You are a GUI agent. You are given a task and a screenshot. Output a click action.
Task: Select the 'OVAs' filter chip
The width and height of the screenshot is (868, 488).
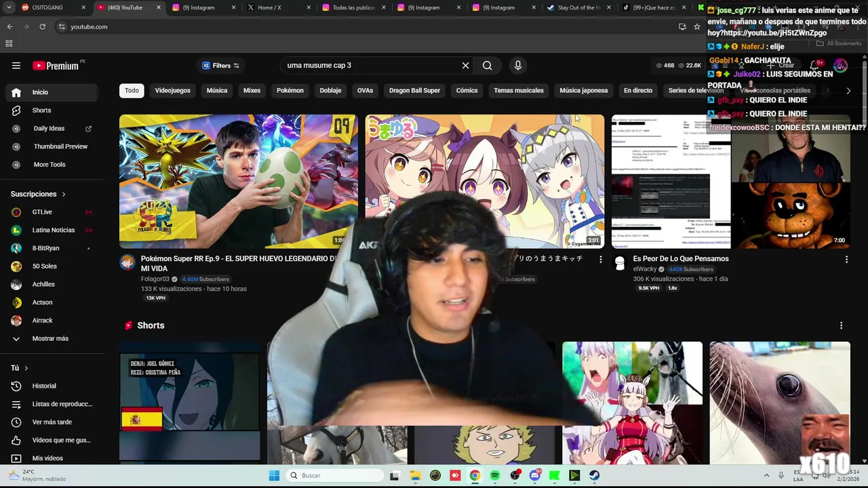pos(366,91)
